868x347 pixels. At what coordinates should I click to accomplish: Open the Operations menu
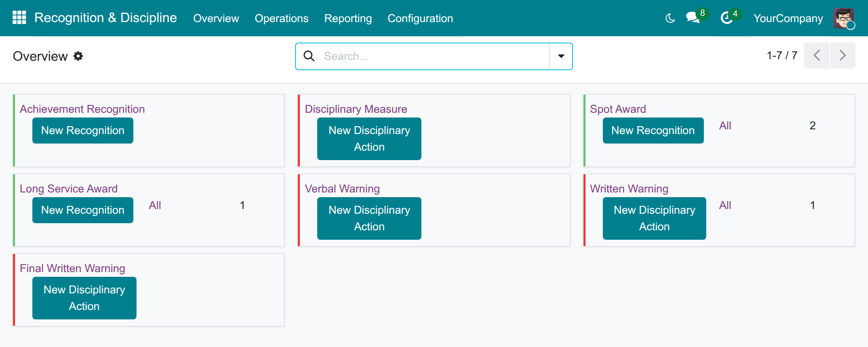[281, 18]
